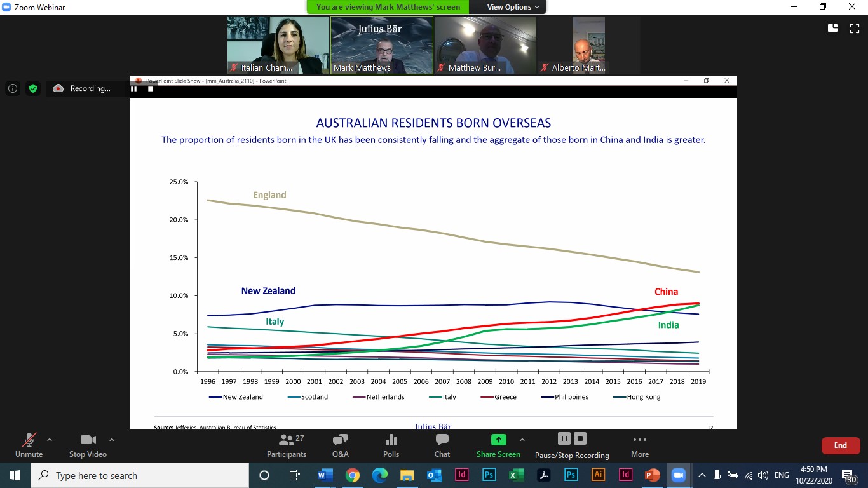Expand video settings arrow next to Stop Video
Image resolution: width=868 pixels, height=488 pixels.
(112, 440)
